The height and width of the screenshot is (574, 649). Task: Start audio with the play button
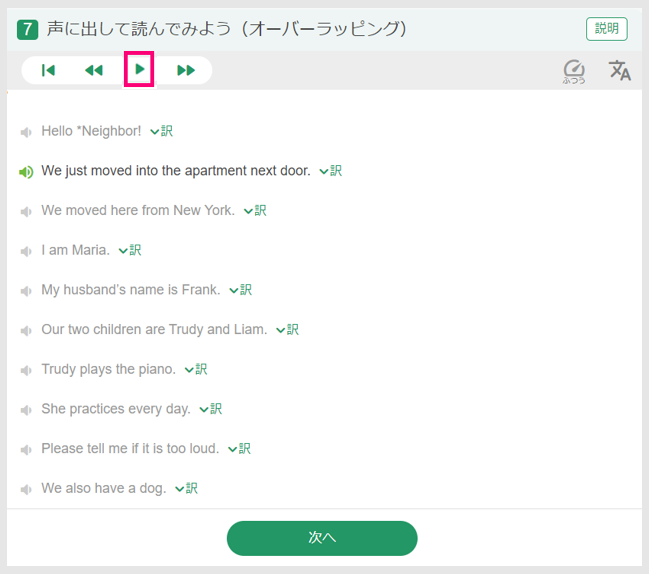(139, 69)
